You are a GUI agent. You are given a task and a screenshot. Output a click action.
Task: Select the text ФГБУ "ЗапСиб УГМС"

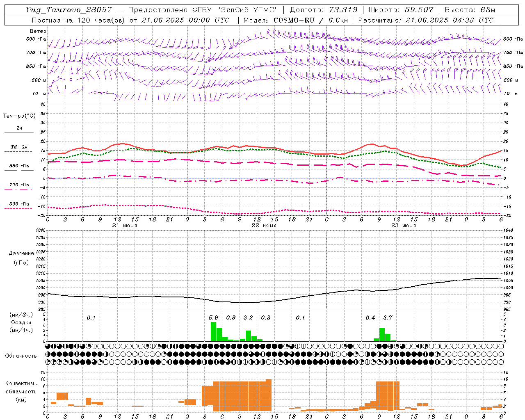point(235,10)
